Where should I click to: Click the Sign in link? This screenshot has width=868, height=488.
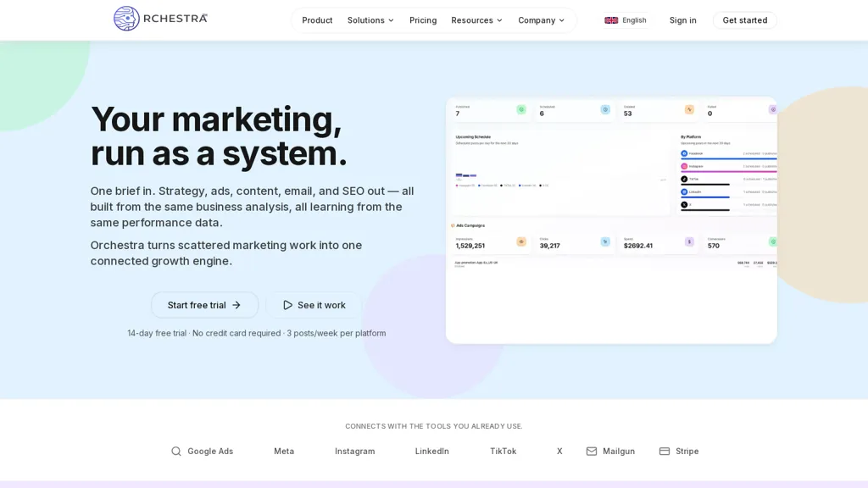(x=682, y=20)
